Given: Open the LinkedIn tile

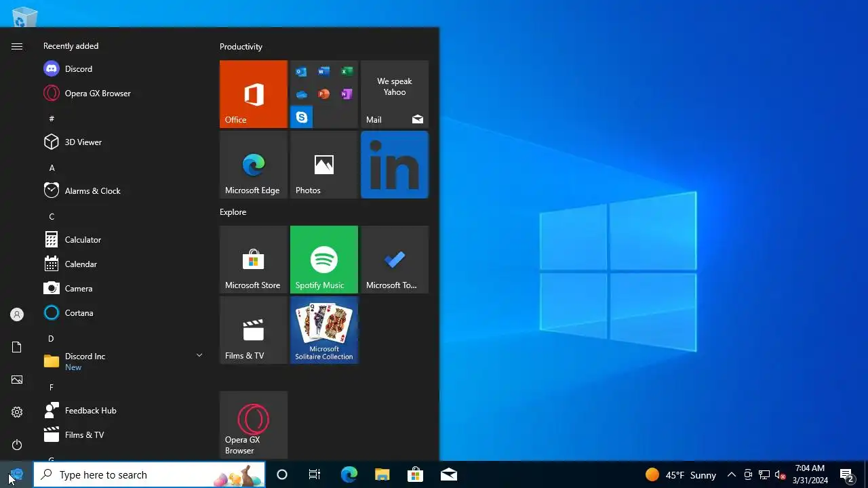Looking at the screenshot, I should click(x=395, y=165).
